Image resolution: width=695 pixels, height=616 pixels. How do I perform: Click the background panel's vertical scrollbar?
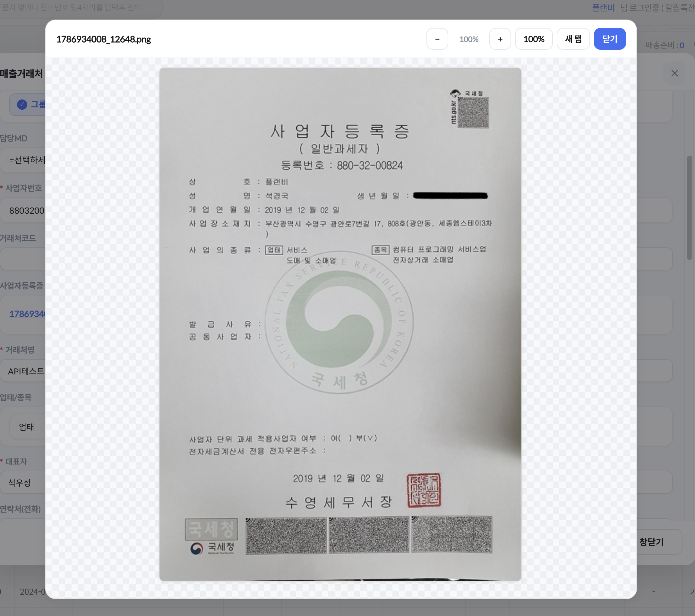(x=690, y=208)
